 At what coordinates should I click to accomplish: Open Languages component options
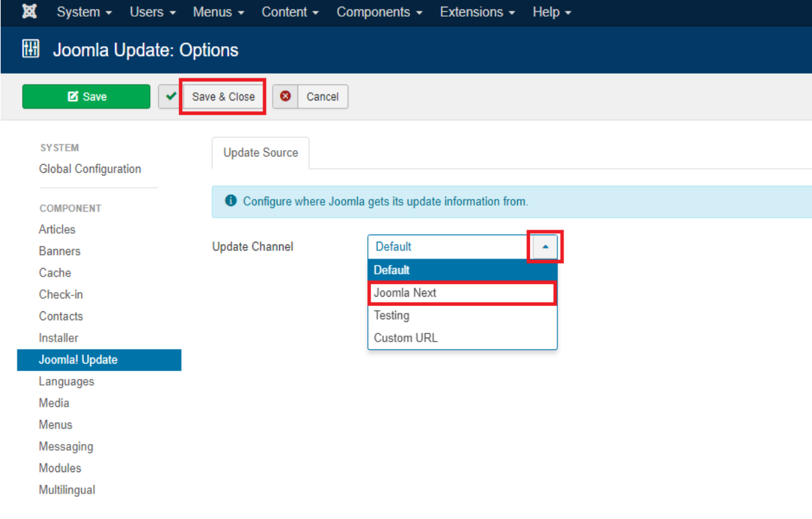pos(66,382)
